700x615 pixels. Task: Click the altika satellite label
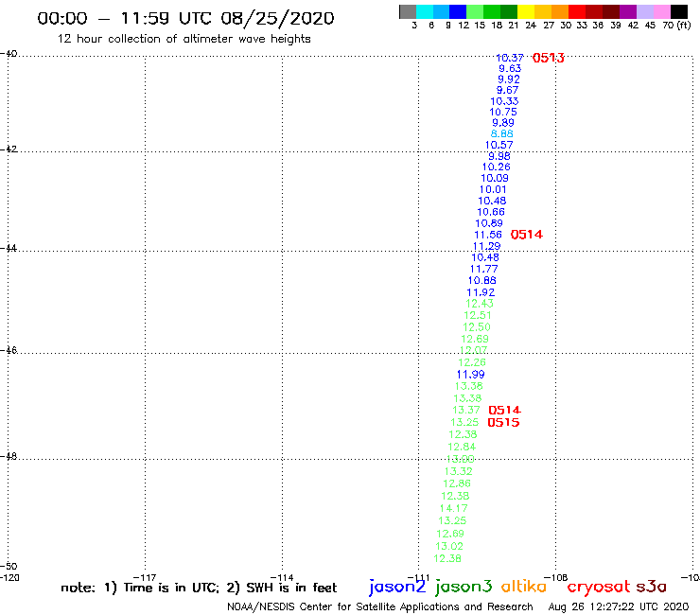click(x=524, y=587)
